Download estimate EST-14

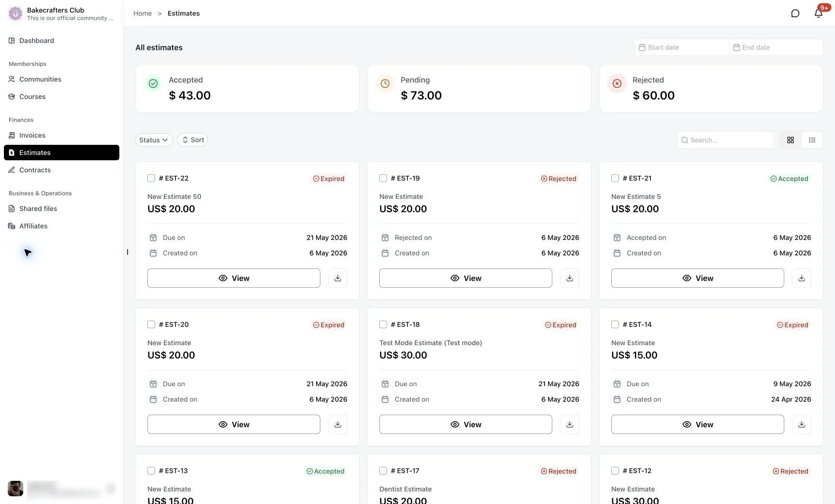point(802,424)
